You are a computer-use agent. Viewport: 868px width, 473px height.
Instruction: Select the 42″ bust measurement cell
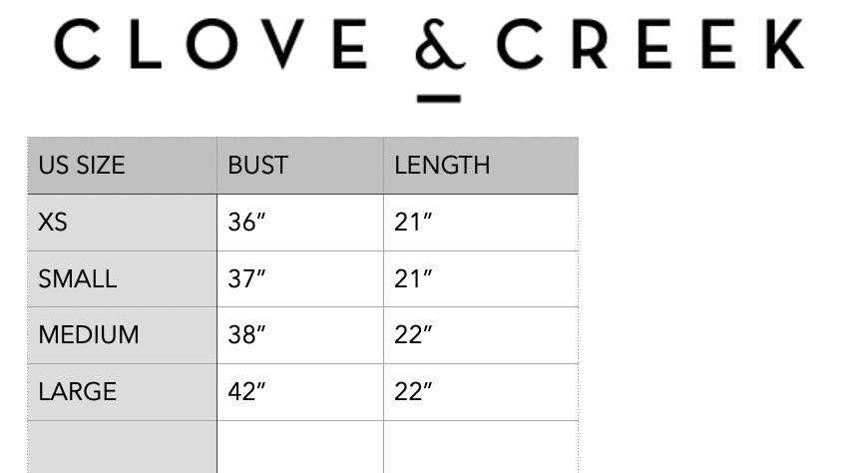tap(244, 392)
